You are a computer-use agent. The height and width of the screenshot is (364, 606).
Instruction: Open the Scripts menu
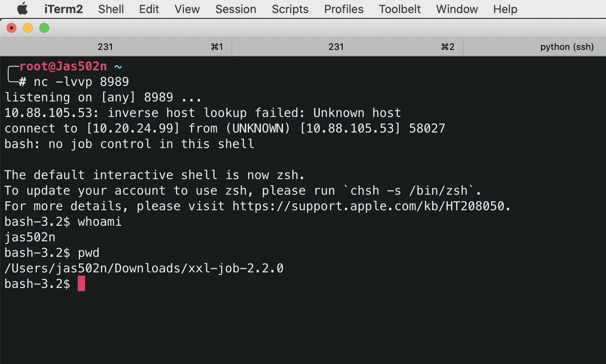click(x=290, y=9)
